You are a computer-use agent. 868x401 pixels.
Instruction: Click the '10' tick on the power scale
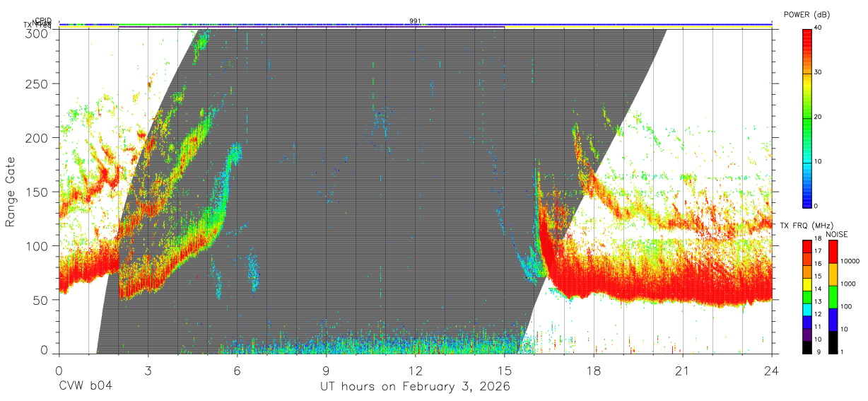click(818, 162)
